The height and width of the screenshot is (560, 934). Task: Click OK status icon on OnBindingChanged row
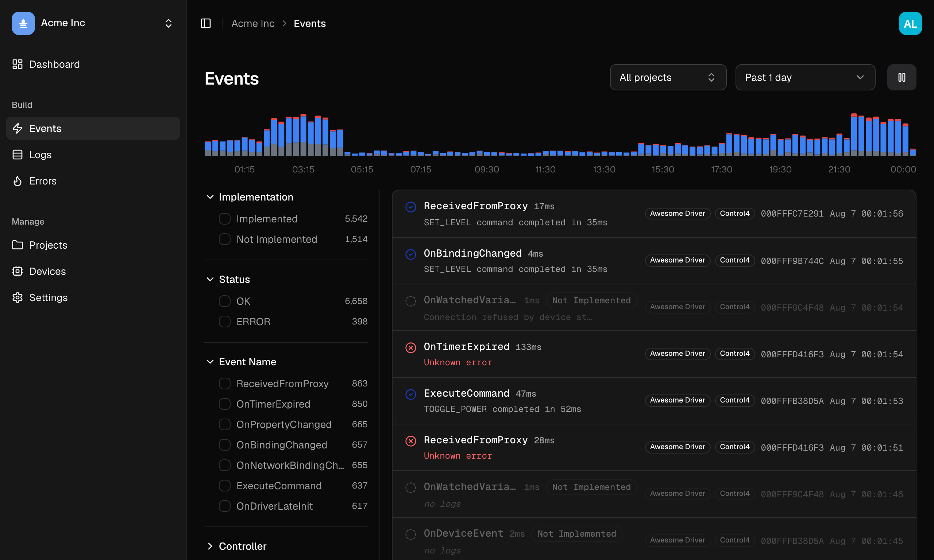point(411,254)
